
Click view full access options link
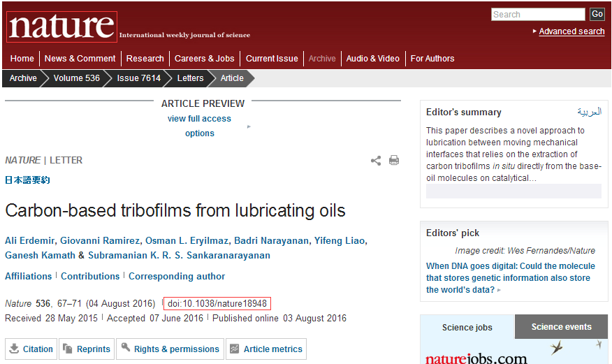click(199, 126)
